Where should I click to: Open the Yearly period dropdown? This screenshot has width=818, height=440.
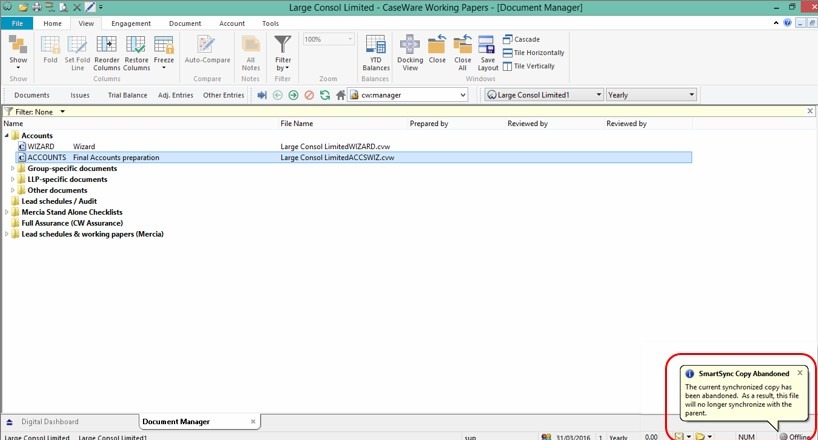(692, 95)
